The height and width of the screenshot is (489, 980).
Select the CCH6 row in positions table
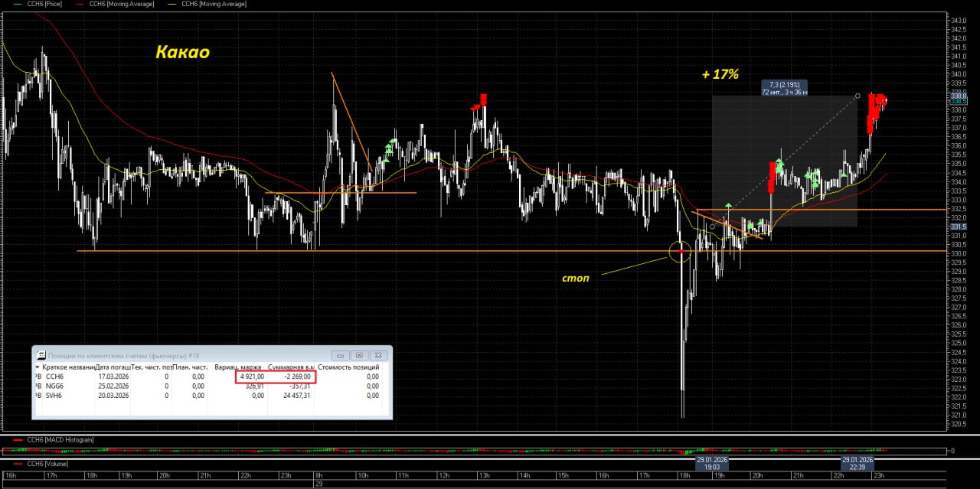click(211, 377)
